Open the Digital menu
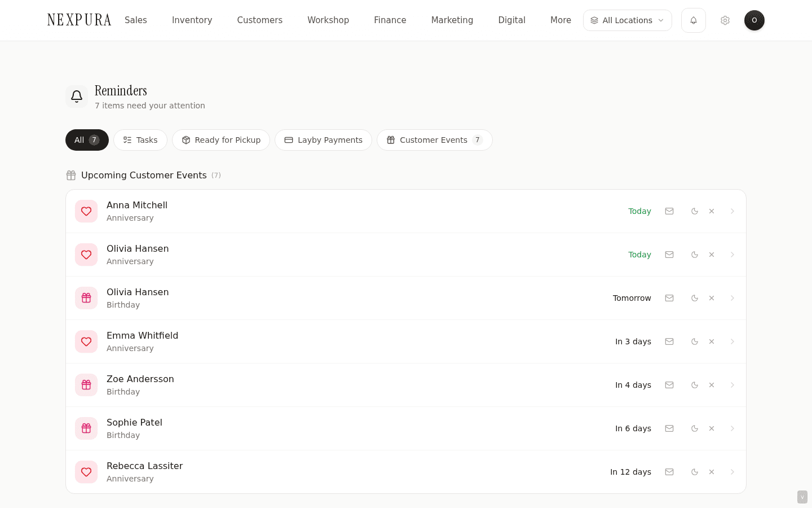Viewport: 812px width, 508px height. (512, 20)
